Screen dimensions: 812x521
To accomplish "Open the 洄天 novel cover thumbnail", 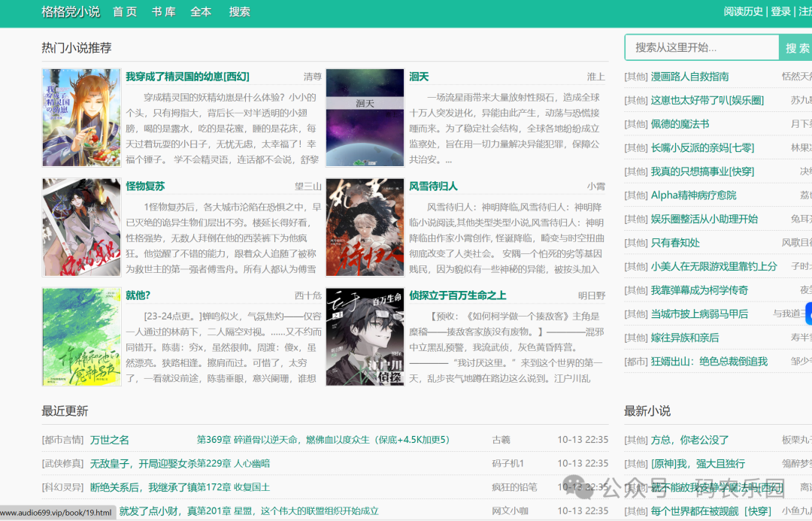I will tap(364, 117).
